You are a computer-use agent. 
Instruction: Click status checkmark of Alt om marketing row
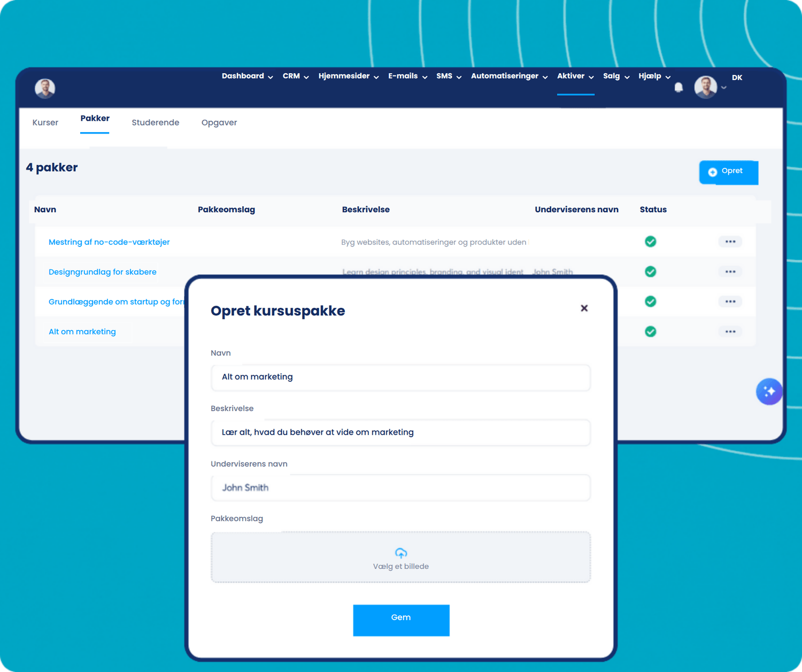click(x=650, y=331)
